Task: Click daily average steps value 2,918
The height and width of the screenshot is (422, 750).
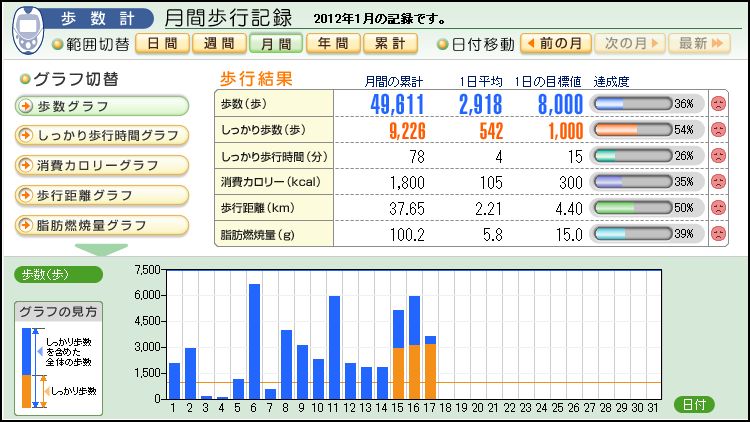Action: 481,104
